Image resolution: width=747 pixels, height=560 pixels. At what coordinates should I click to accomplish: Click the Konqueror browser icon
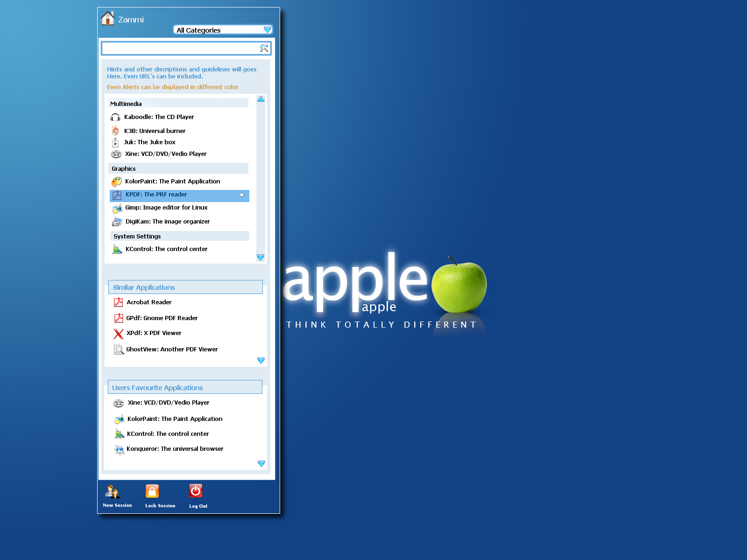[x=120, y=449]
